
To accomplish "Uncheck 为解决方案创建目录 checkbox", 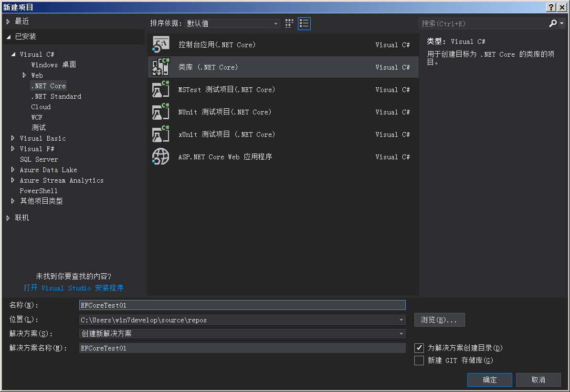I will (419, 348).
